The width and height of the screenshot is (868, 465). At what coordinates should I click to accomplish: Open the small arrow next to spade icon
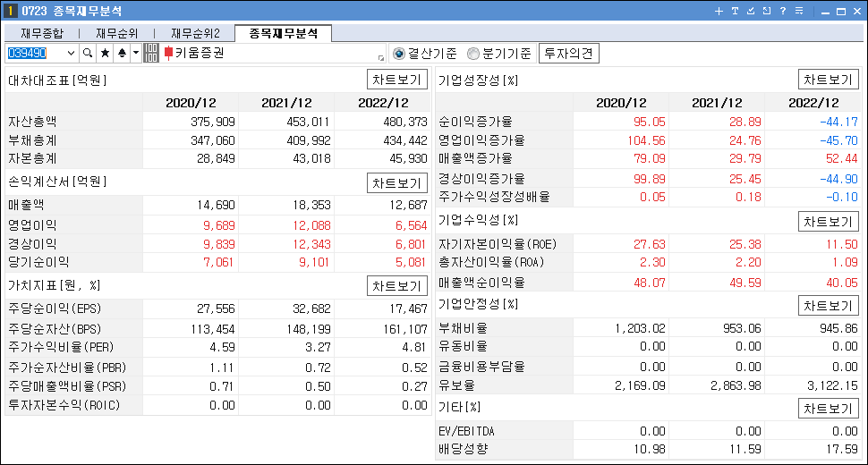tap(136, 54)
